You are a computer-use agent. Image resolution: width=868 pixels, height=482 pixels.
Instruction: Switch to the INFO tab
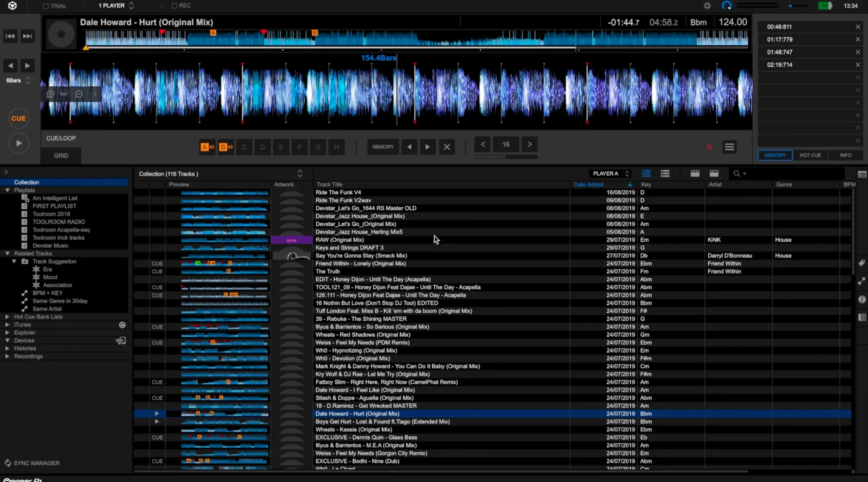coord(846,155)
